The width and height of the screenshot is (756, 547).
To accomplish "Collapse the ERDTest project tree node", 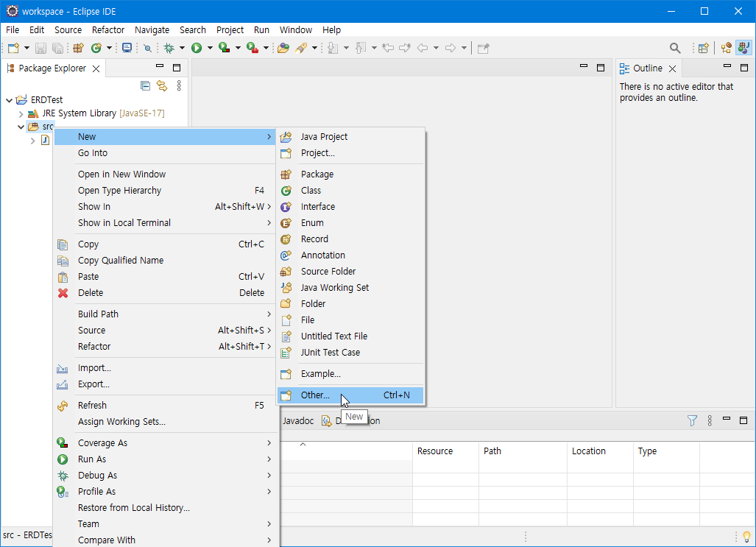I will click(x=9, y=100).
